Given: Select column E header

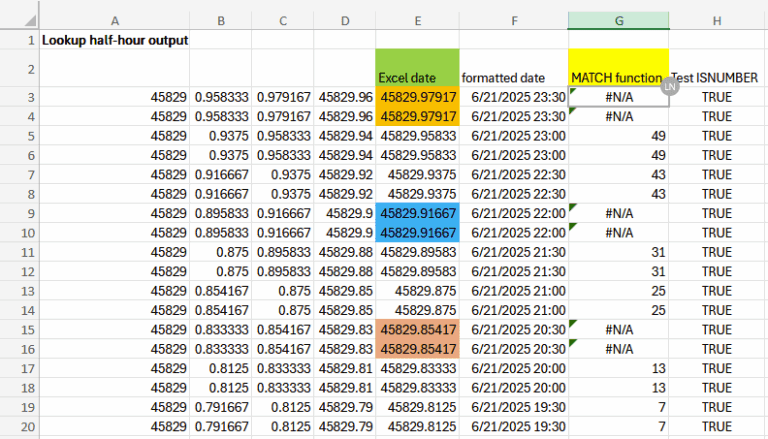Looking at the screenshot, I should point(417,21).
